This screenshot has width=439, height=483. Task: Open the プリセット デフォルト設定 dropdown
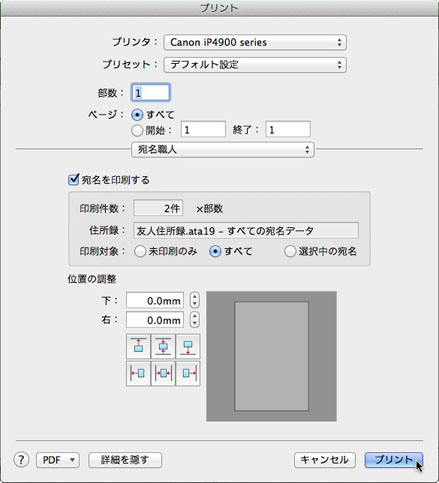tap(255, 65)
